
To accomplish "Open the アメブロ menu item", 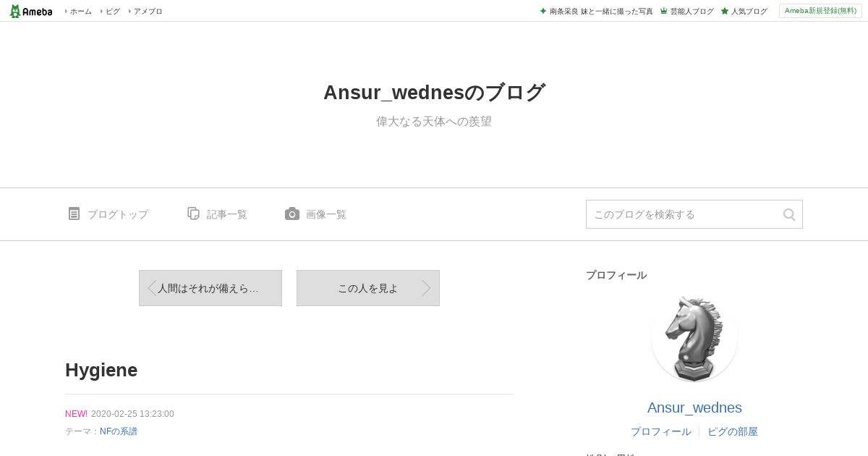I will (x=148, y=12).
